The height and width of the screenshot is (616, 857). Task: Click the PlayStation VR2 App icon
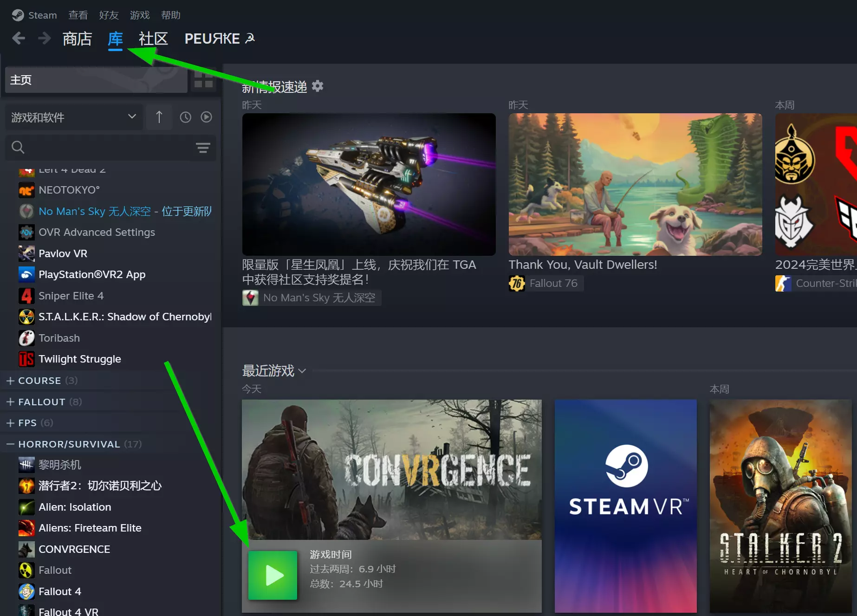[x=26, y=274]
